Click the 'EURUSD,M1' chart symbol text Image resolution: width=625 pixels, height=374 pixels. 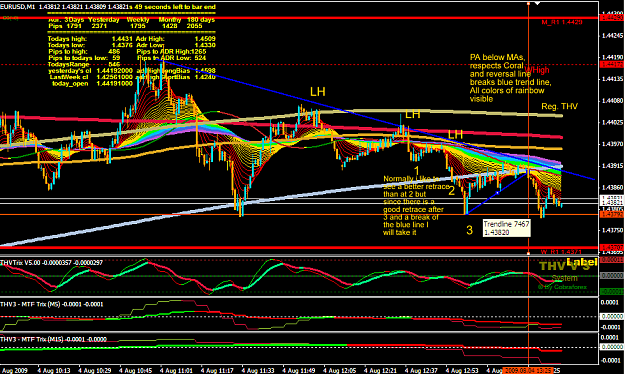coord(18,7)
